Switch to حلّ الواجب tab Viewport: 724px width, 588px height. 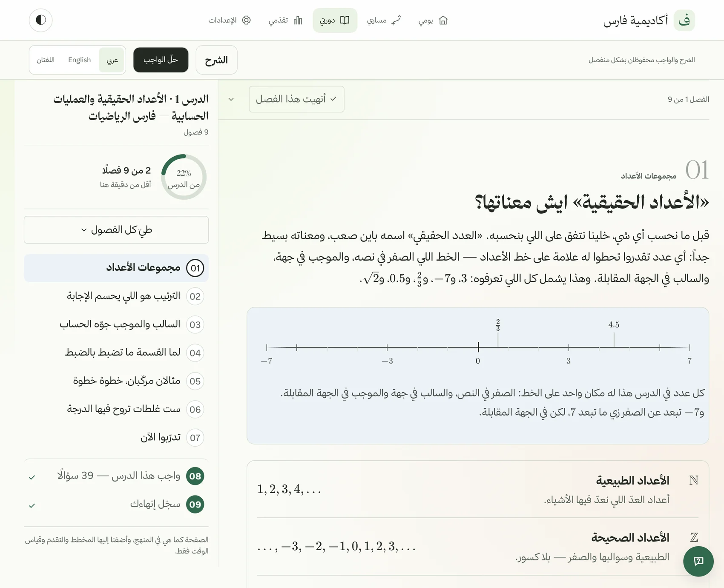click(161, 60)
